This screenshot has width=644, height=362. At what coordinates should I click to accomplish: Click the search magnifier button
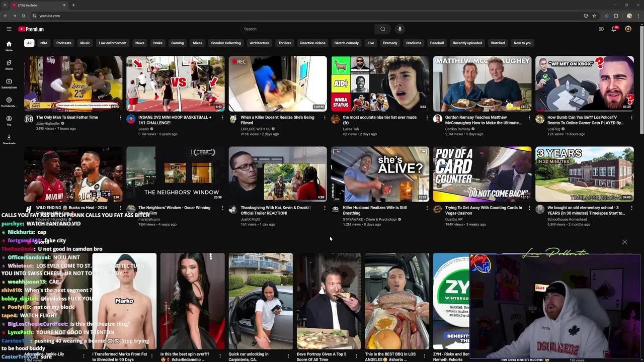(383, 29)
